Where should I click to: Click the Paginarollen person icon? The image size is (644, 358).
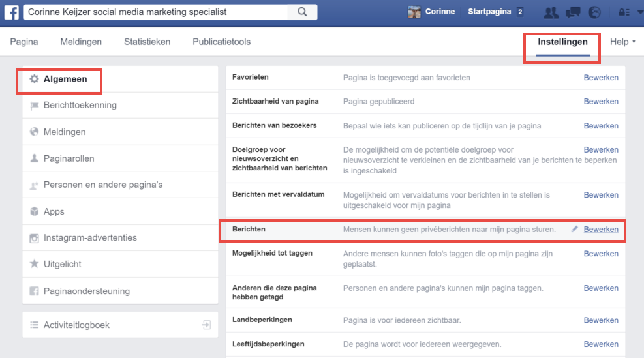(35, 158)
